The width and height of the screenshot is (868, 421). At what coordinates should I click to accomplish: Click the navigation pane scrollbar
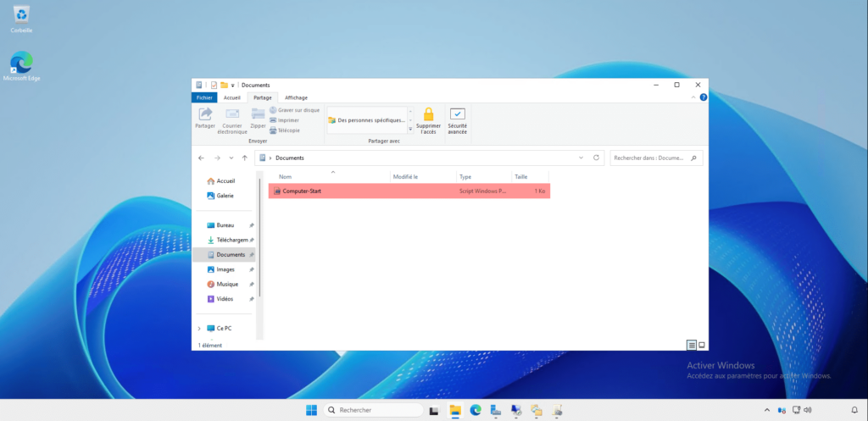tap(259, 238)
